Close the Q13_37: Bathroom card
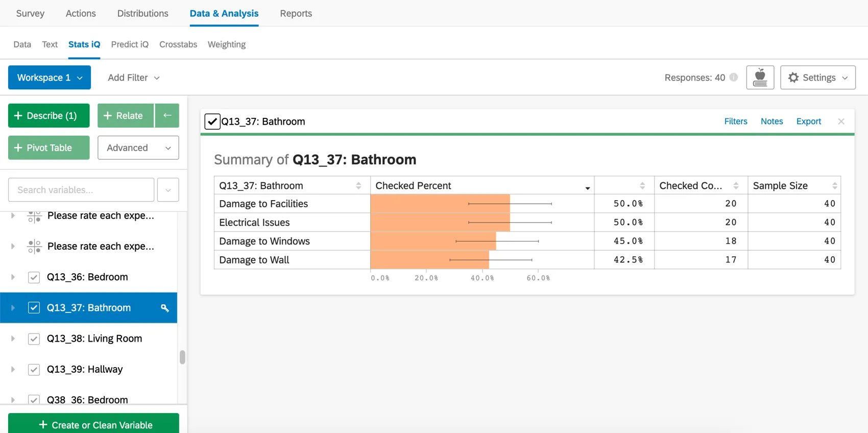Viewport: 868px width, 433px height. tap(841, 122)
